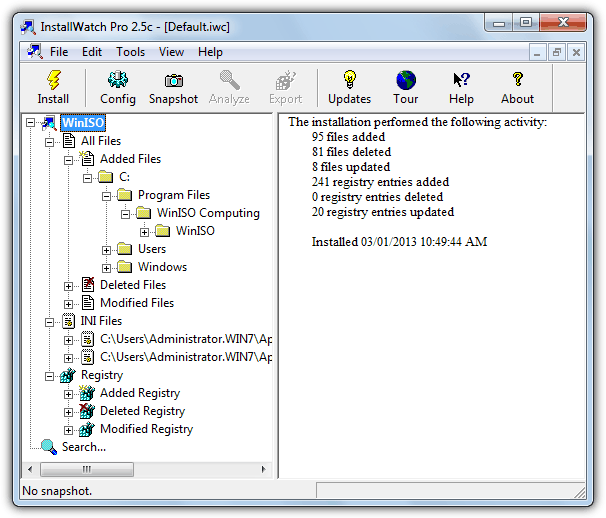This screenshot has height=518, width=606.
Task: Select the Modified Registry tree item
Action: coord(146,429)
